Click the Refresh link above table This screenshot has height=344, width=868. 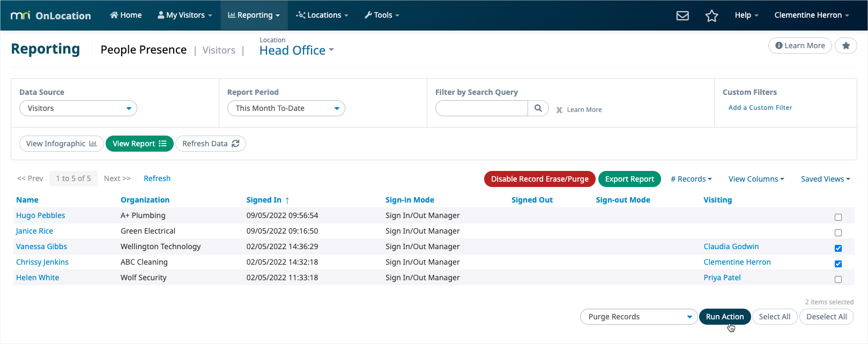[x=157, y=178]
